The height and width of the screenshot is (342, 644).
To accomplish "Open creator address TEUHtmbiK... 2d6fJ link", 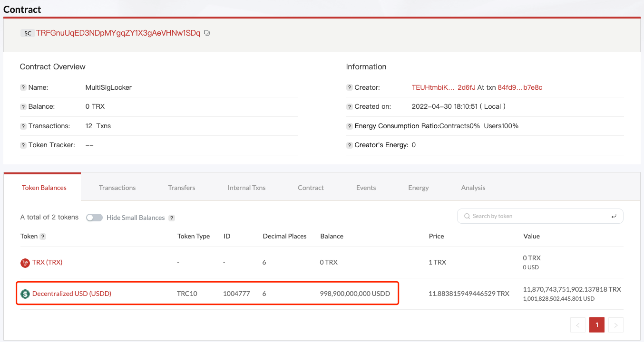I will 443,88.
